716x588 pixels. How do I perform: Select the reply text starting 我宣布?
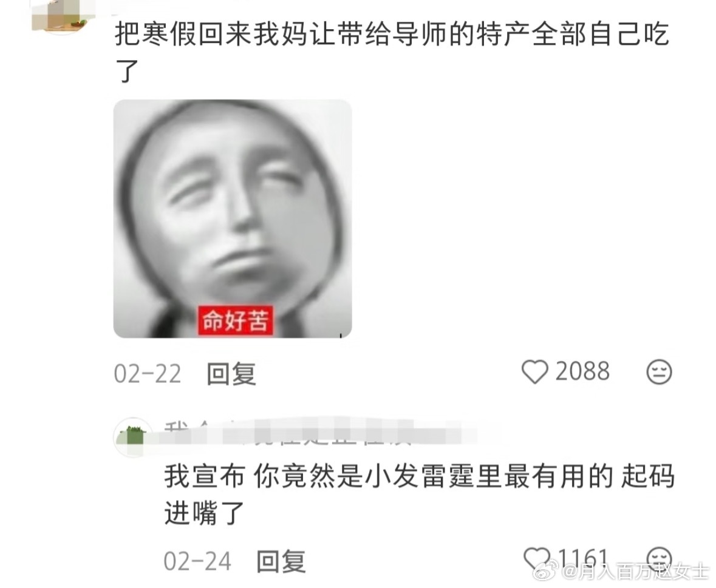click(419, 495)
